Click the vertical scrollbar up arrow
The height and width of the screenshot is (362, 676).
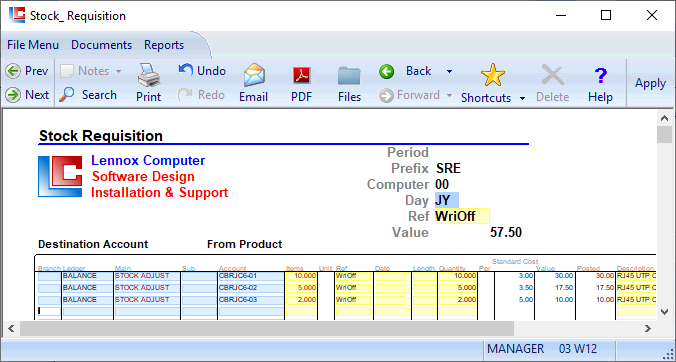[664, 118]
